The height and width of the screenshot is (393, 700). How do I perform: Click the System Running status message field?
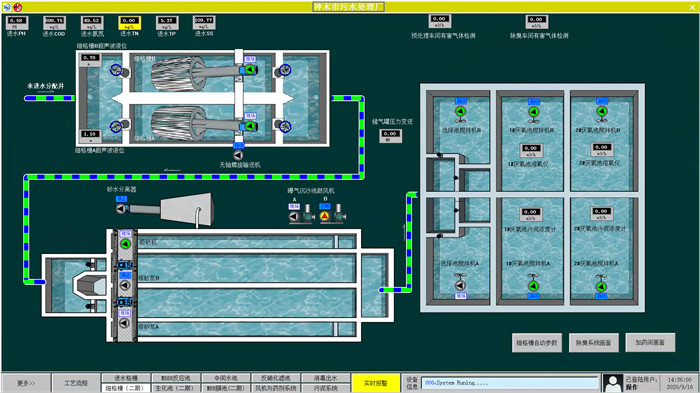[x=509, y=383]
